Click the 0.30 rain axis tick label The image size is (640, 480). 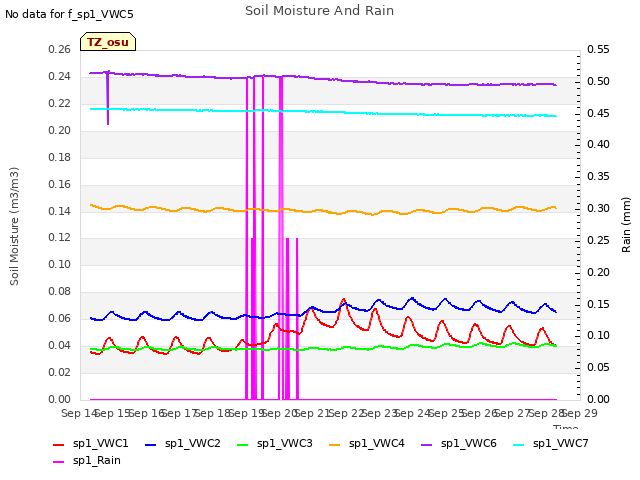tap(598, 209)
